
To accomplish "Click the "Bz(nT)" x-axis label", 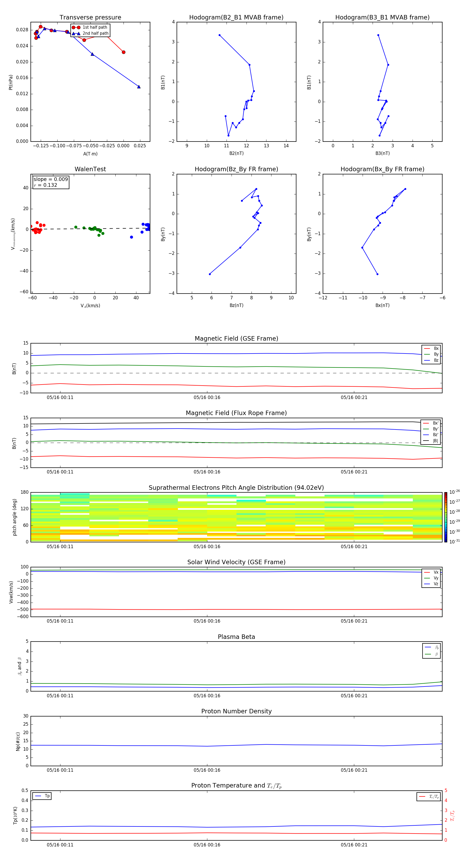I will point(236,305).
